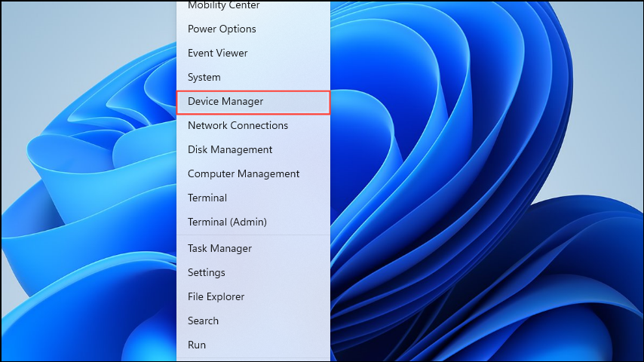The height and width of the screenshot is (362, 644).
Task: Select Power Options in the menu
Action: 222,29
